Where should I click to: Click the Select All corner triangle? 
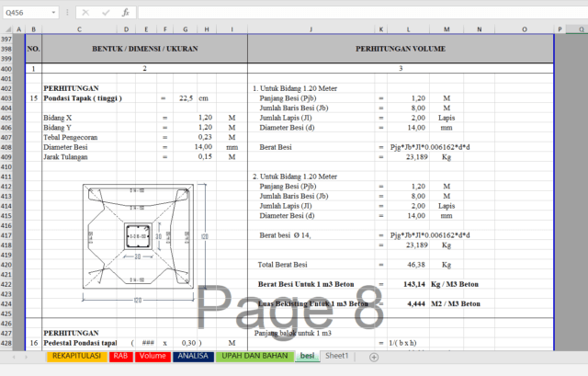tap(7, 29)
